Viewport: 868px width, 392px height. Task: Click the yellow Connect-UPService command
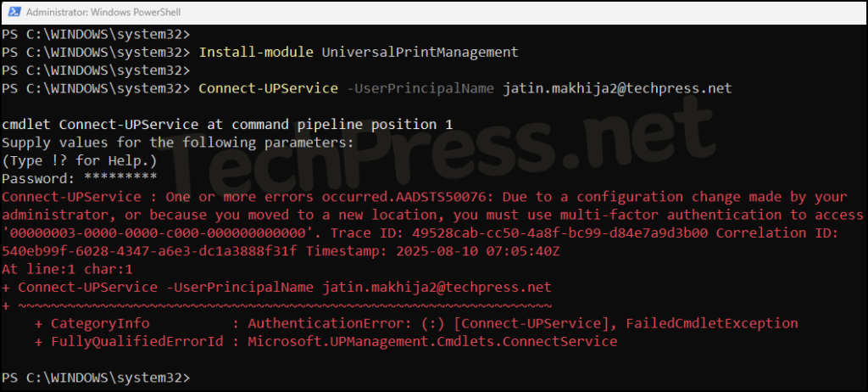coord(268,88)
